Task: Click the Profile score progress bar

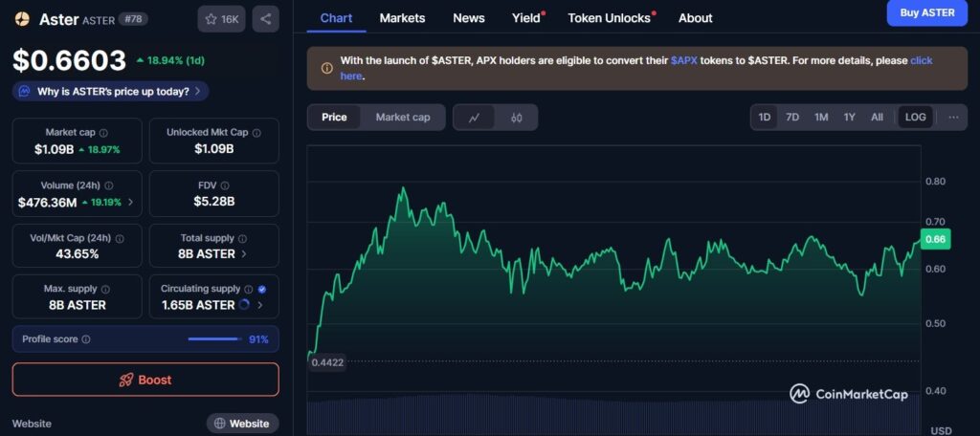Action: [215, 339]
